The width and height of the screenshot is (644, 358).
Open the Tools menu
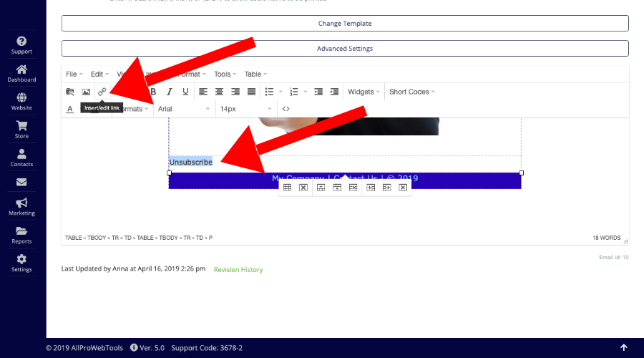[x=225, y=74]
